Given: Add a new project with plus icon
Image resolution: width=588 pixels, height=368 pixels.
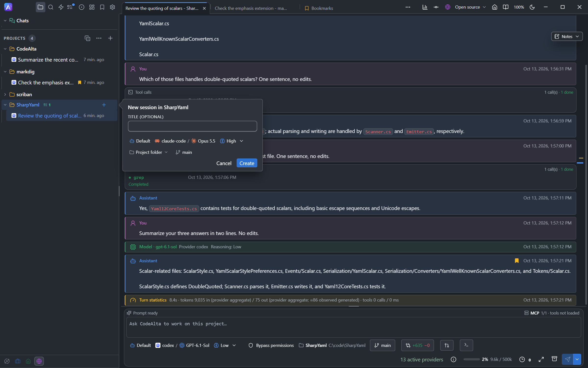Looking at the screenshot, I should point(110,38).
